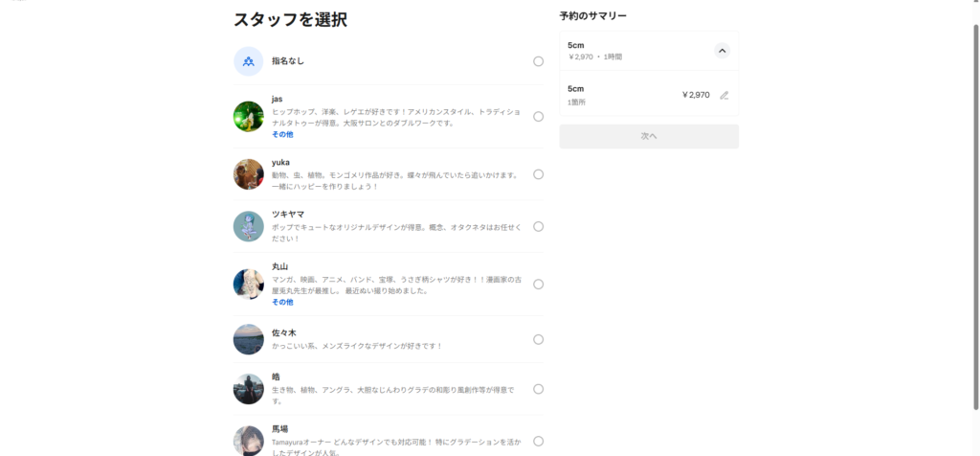Click 佐々木's avatar thumbnail
The width and height of the screenshot is (980, 456).
pos(248,339)
